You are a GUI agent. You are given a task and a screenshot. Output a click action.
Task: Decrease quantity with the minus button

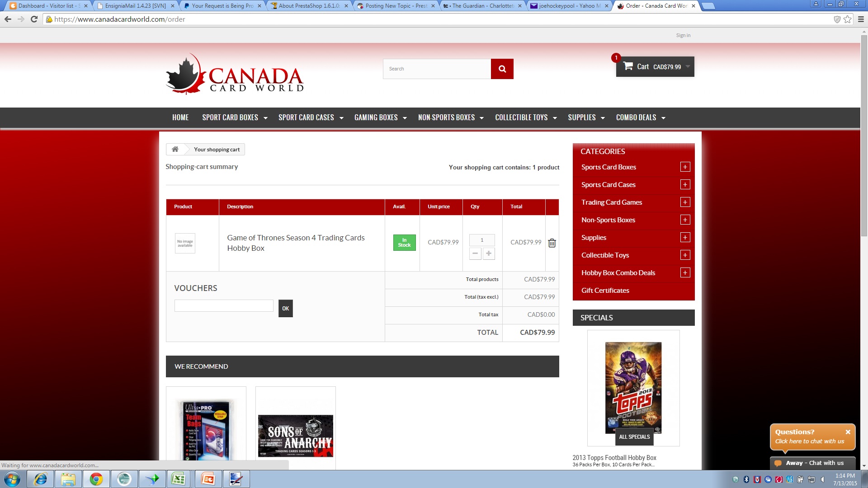coord(475,253)
